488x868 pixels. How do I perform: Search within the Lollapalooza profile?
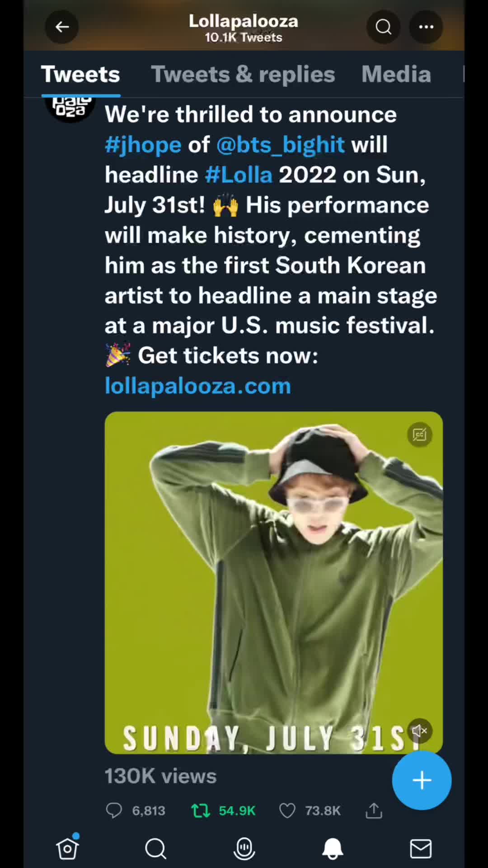(x=383, y=27)
